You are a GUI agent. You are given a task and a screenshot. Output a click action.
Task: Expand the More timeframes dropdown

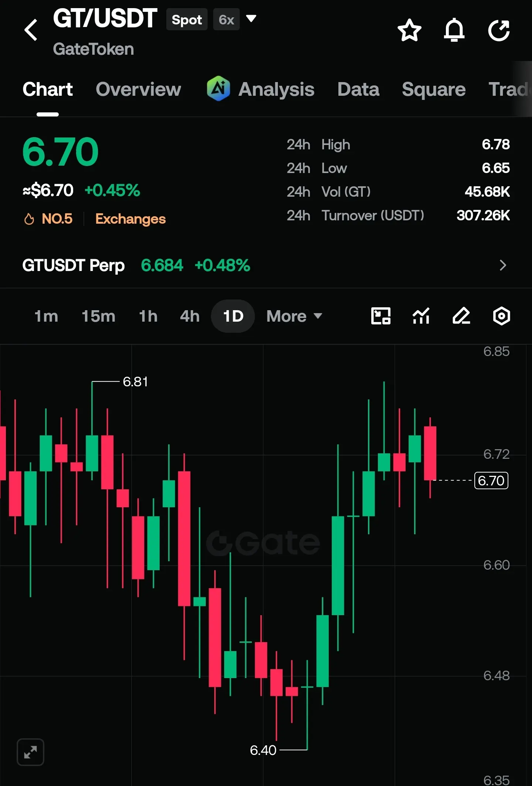pyautogui.click(x=294, y=316)
